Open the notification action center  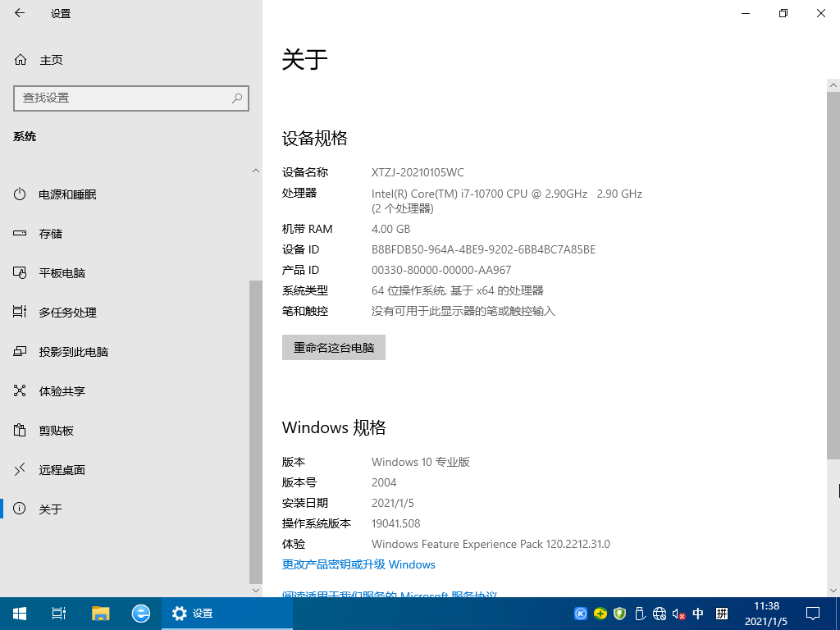coord(813,614)
